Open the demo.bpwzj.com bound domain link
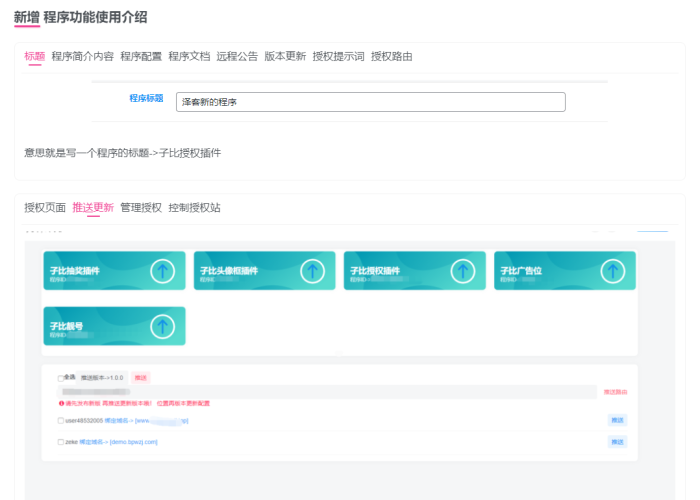The width and height of the screenshot is (700, 500). click(118, 442)
